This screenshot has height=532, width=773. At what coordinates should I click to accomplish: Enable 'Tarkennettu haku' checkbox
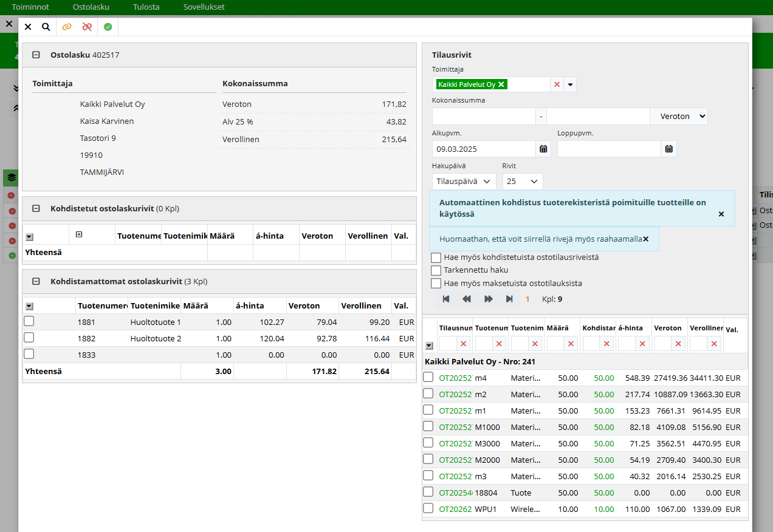pyautogui.click(x=436, y=270)
